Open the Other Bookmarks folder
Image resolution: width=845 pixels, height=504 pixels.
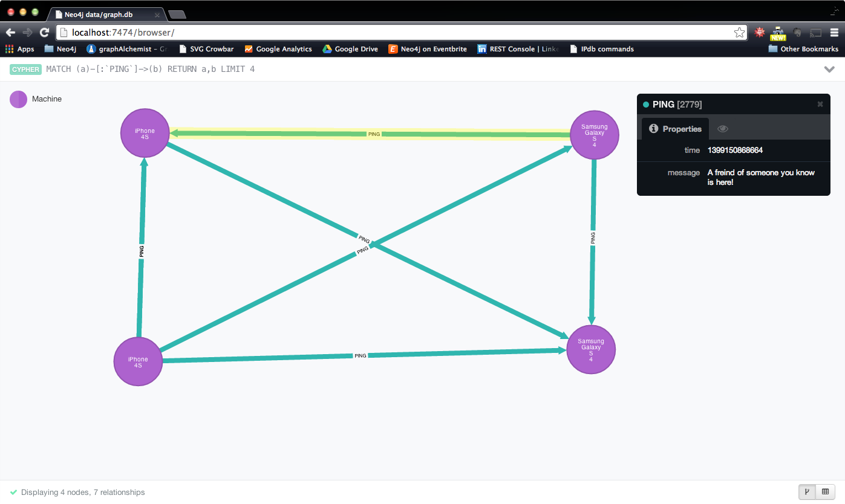803,49
